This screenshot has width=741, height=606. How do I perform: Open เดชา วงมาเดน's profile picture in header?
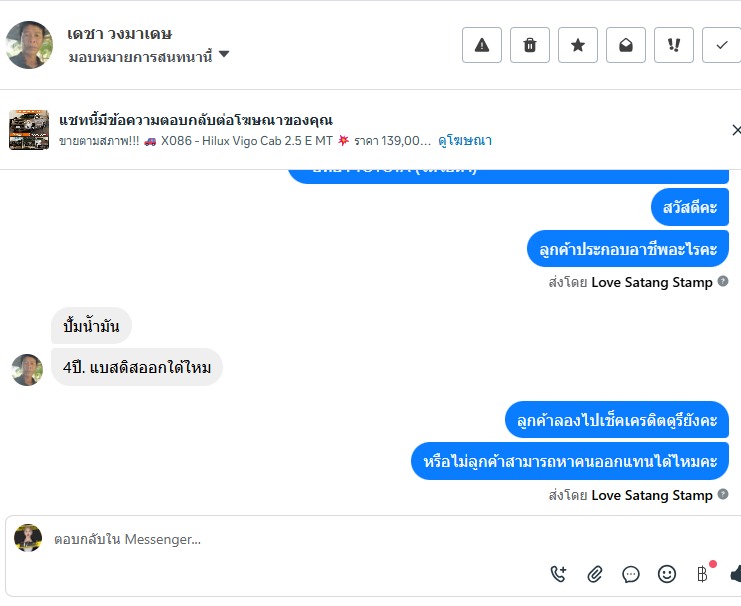(x=29, y=45)
